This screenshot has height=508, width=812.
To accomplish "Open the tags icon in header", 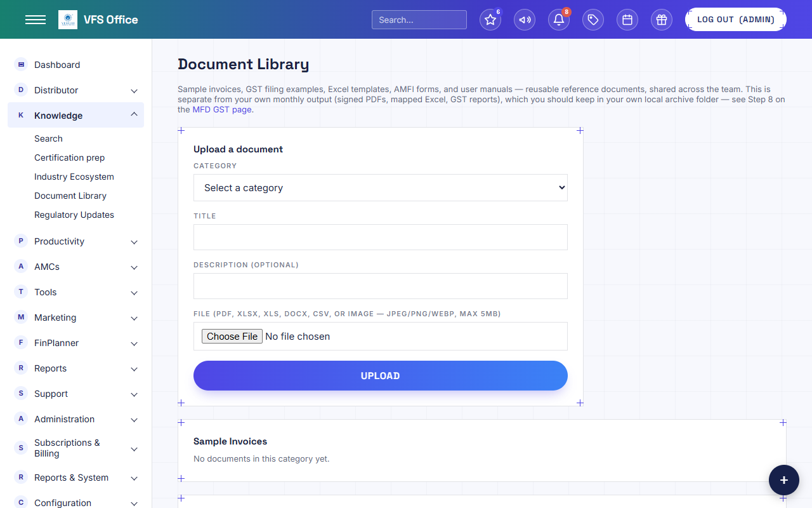I will pos(593,20).
